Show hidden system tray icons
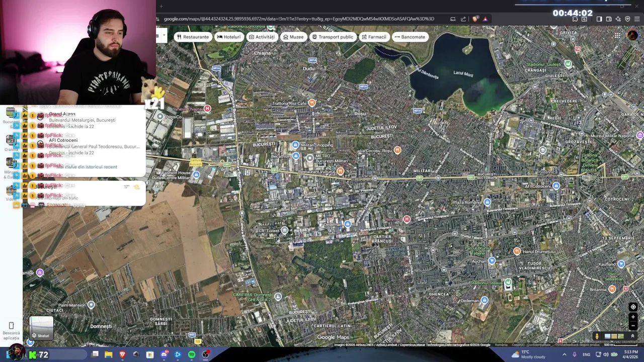644x362 pixels. [564, 354]
